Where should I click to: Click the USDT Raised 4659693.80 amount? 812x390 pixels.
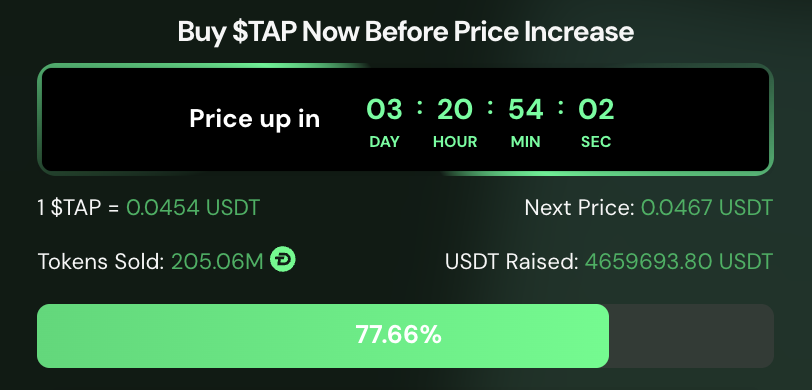(x=679, y=262)
